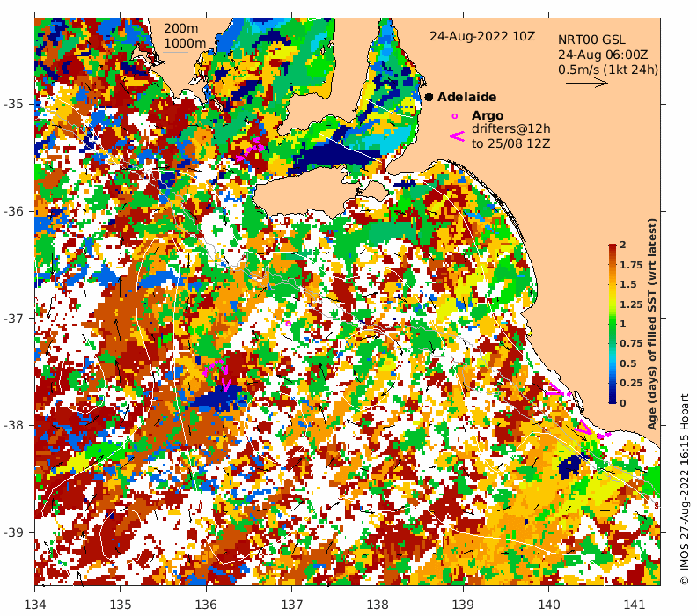
Task: Click the colorbar tick label 1.75
Action: (631, 265)
